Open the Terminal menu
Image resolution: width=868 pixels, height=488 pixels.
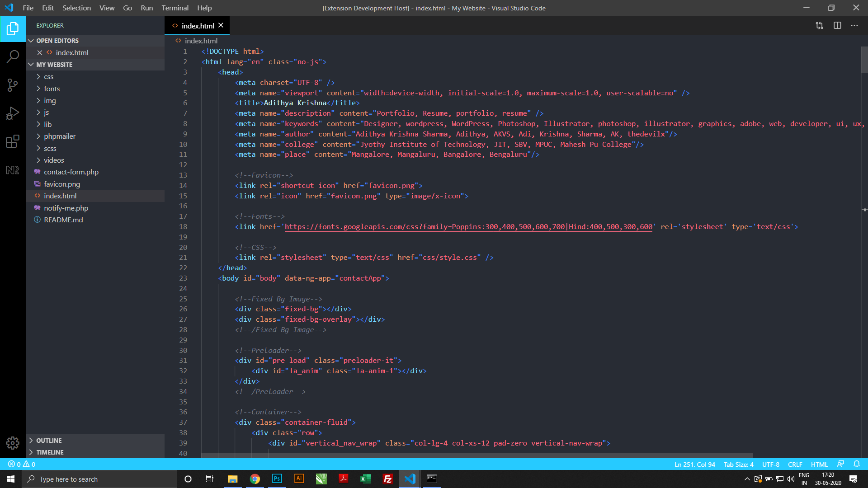coord(175,8)
